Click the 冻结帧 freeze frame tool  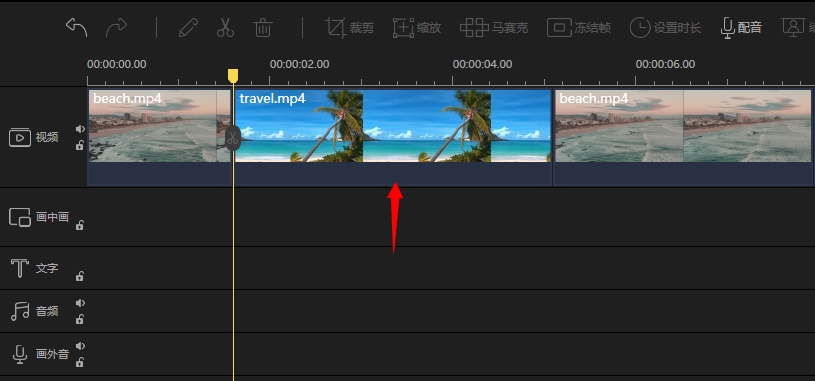tap(579, 28)
